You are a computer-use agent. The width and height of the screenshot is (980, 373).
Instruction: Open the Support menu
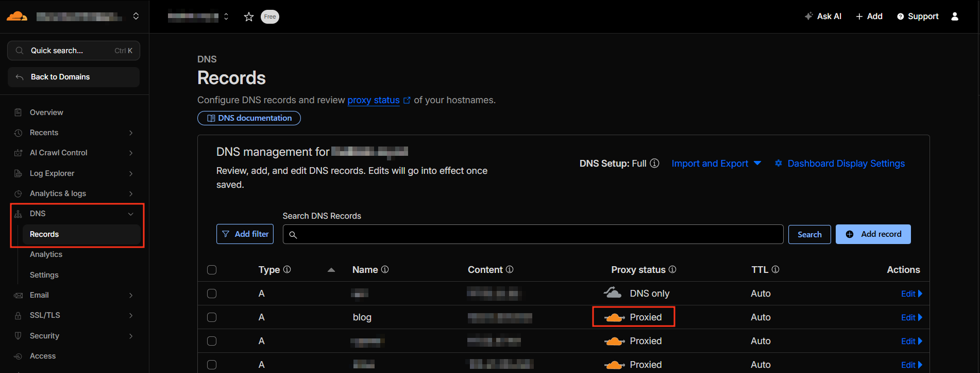(x=918, y=17)
